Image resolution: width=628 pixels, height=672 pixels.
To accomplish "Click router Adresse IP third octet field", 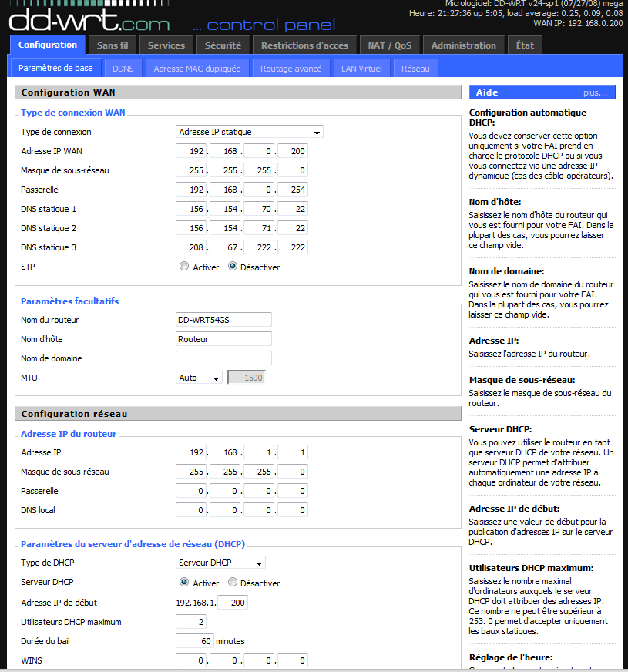I will click(259, 452).
